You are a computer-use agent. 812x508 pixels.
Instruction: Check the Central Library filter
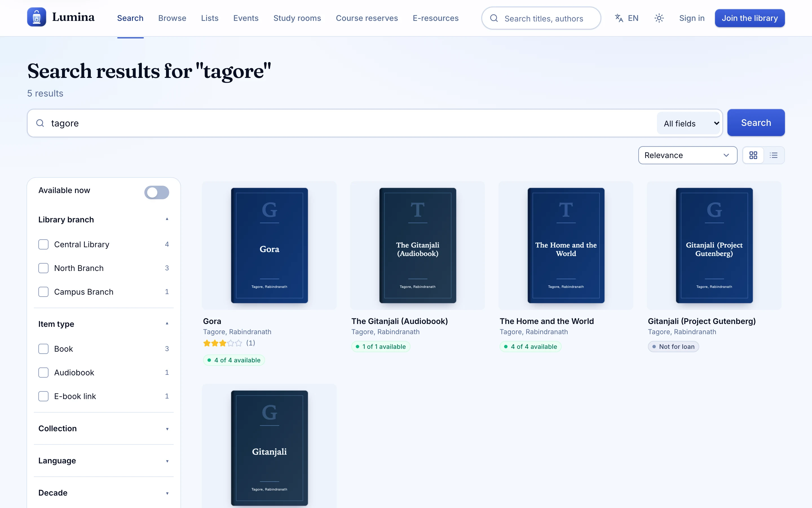(43, 245)
